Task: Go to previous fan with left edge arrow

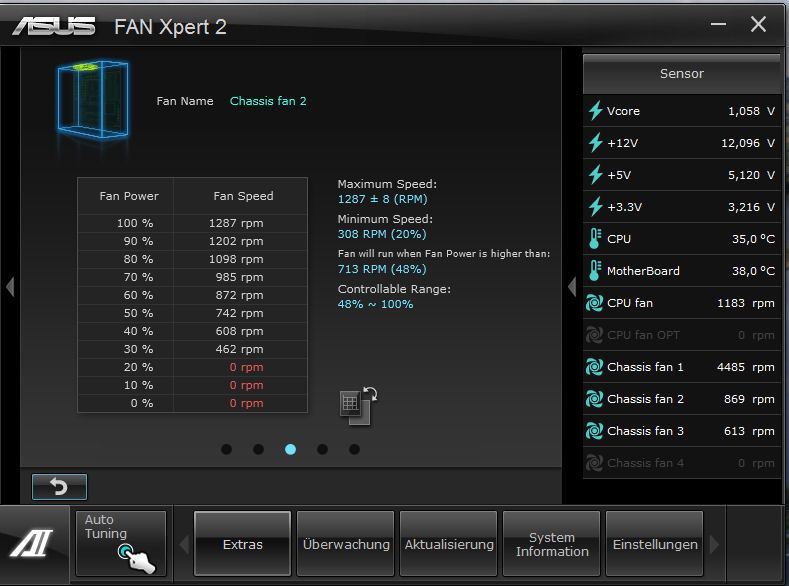Action: click(x=10, y=287)
